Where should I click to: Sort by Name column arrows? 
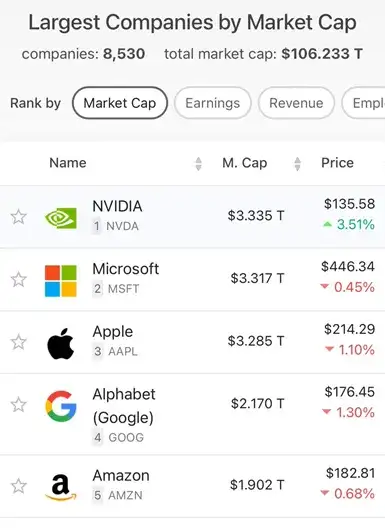(198, 164)
